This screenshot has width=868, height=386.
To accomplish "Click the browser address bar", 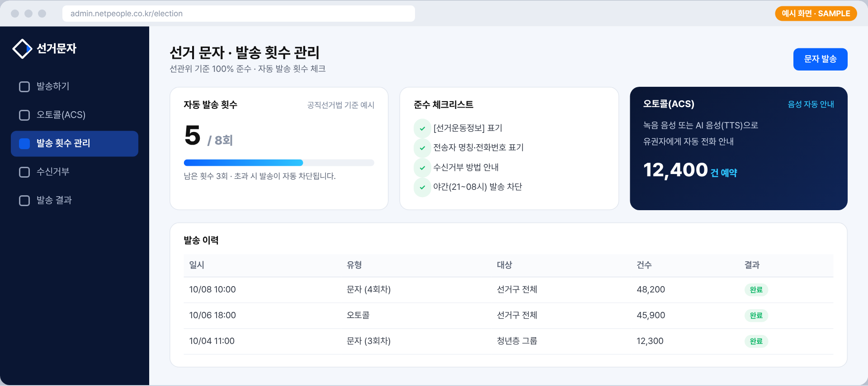I will (x=239, y=14).
